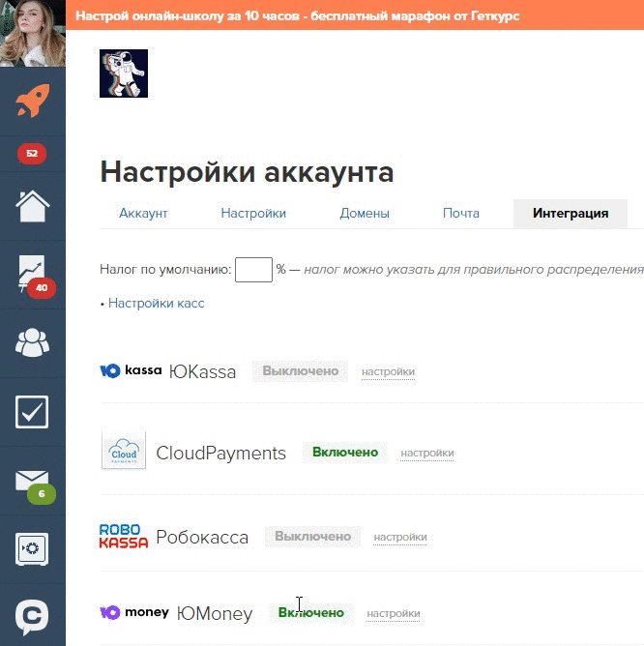Image resolution: width=644 pixels, height=646 pixels.
Task: Open настройки for Робокасса
Action: coord(400,538)
